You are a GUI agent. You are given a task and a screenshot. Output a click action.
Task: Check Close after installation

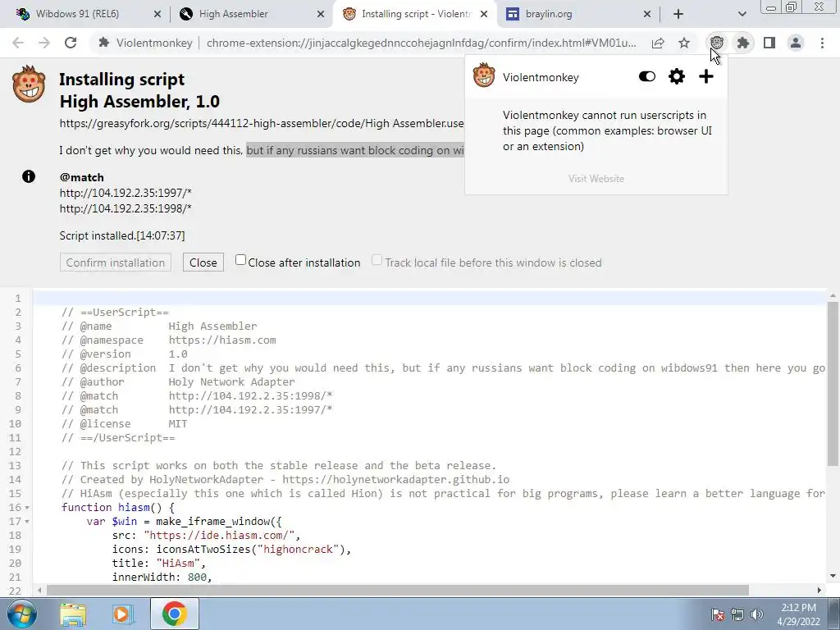[240, 260]
